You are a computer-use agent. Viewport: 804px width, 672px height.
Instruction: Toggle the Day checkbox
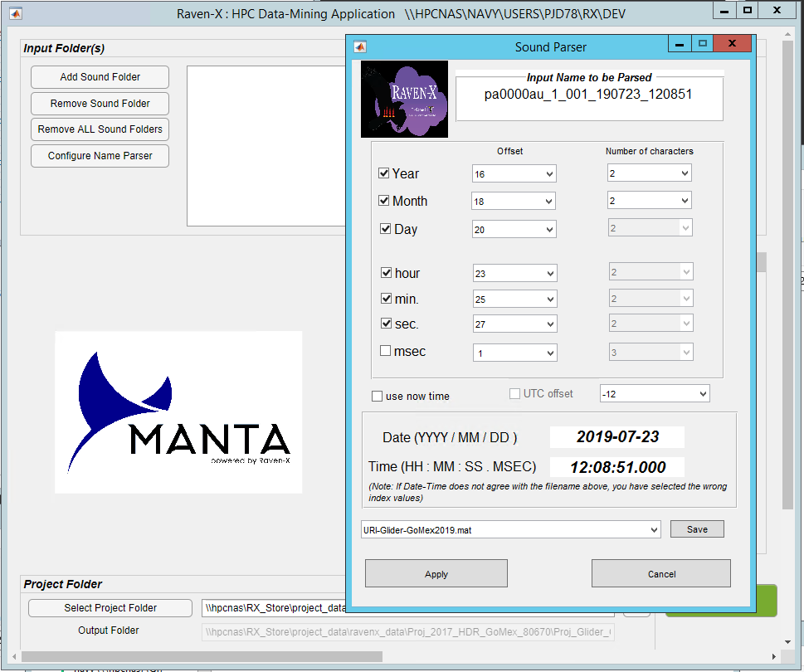385,229
